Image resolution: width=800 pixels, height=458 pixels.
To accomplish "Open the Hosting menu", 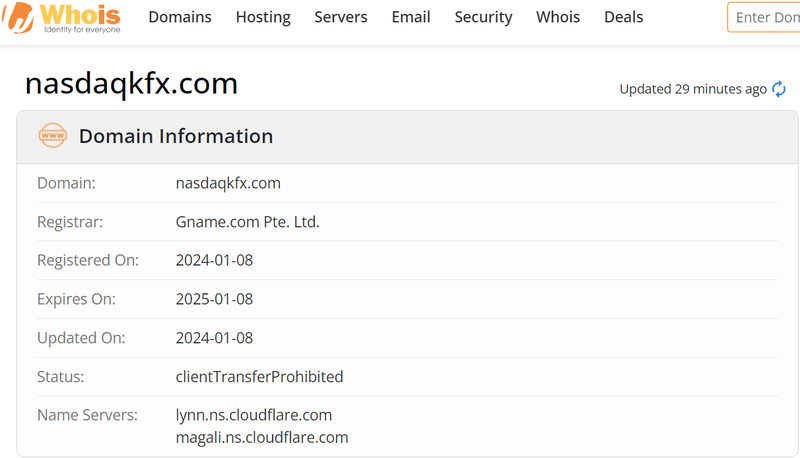I will click(263, 17).
